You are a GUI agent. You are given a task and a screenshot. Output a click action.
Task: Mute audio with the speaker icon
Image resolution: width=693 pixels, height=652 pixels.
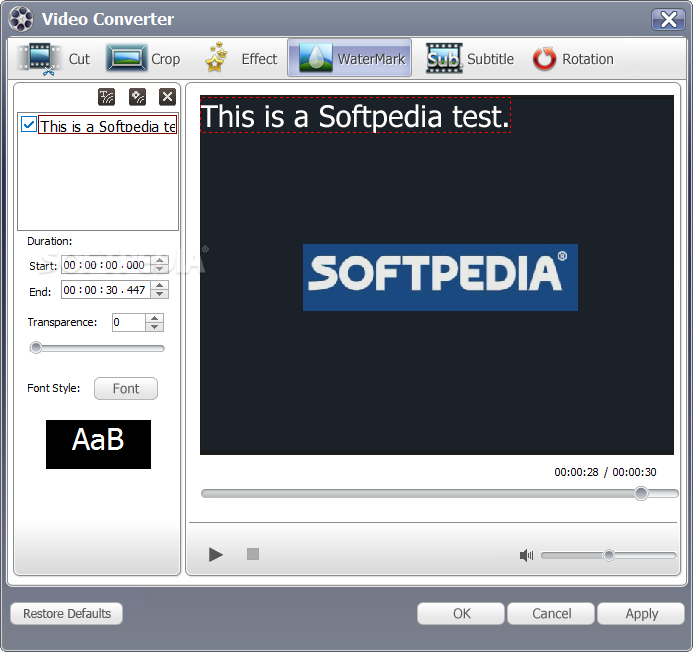tap(526, 555)
